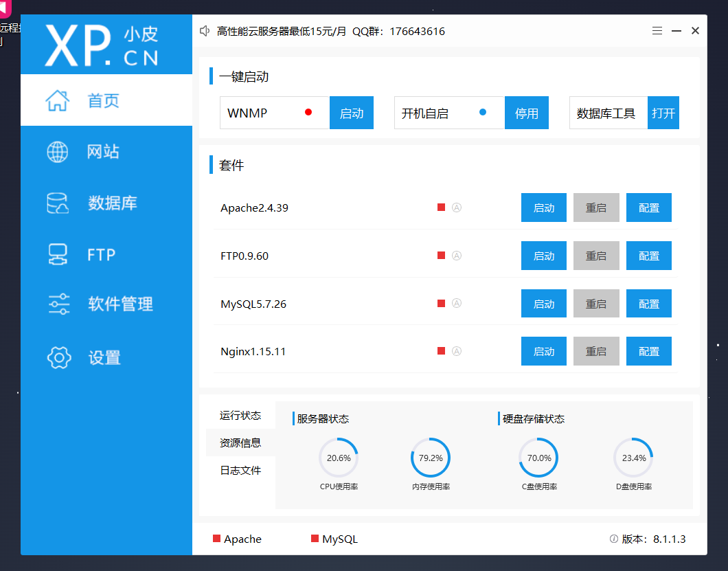Toggle the circled A autostart icon for MySQL5.7.26
The image size is (728, 571).
pyautogui.click(x=456, y=303)
